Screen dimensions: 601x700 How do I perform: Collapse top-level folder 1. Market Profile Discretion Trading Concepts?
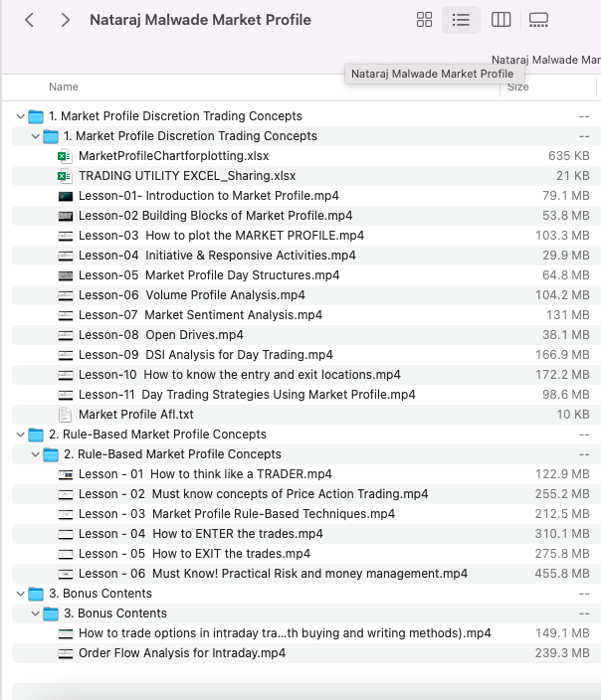[21, 116]
